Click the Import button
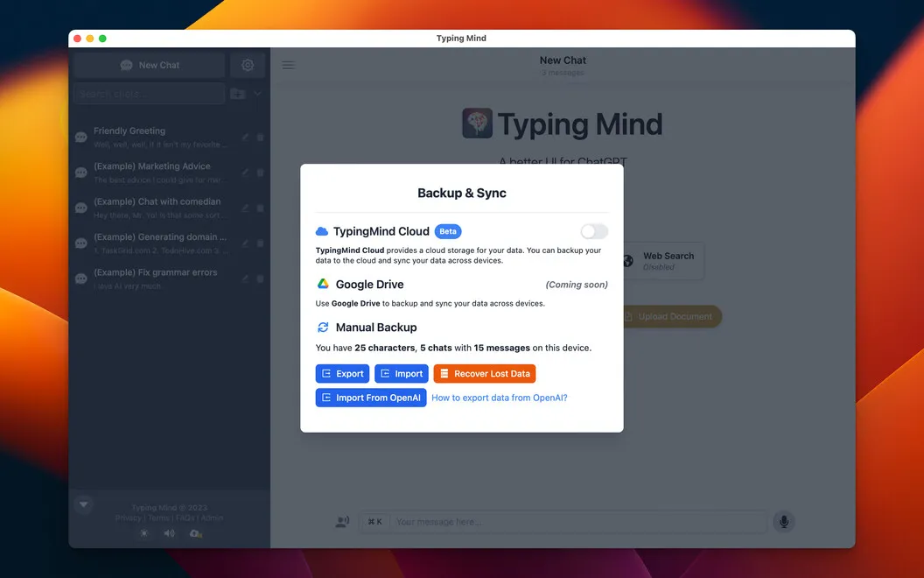 [402, 373]
